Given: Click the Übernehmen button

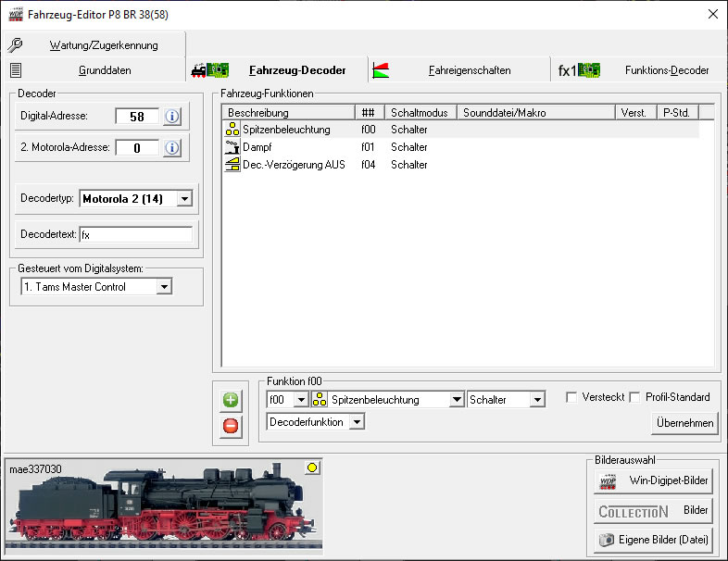Looking at the screenshot, I should pyautogui.click(x=684, y=423).
